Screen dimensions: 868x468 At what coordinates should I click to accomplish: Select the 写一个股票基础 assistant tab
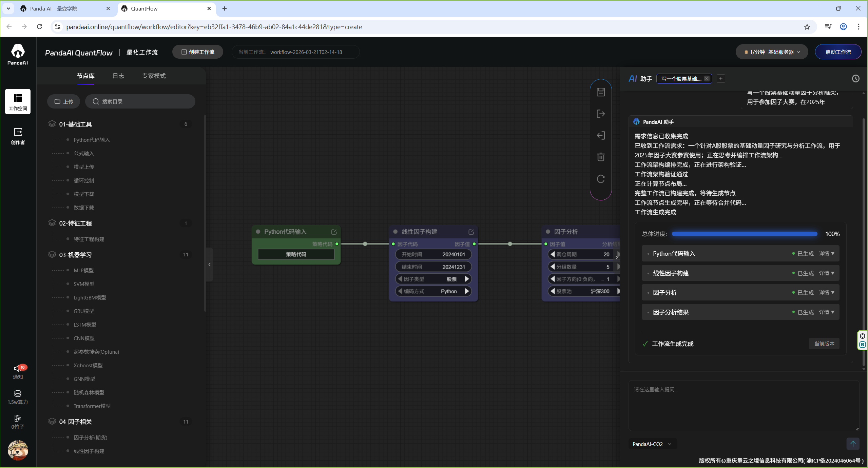[681, 79]
